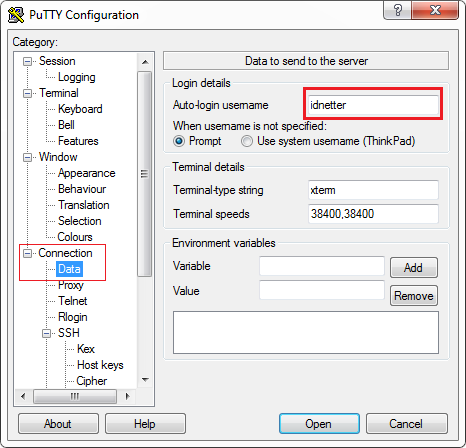
Task: Click the category list scroll down arrow
Action: click(x=145, y=380)
